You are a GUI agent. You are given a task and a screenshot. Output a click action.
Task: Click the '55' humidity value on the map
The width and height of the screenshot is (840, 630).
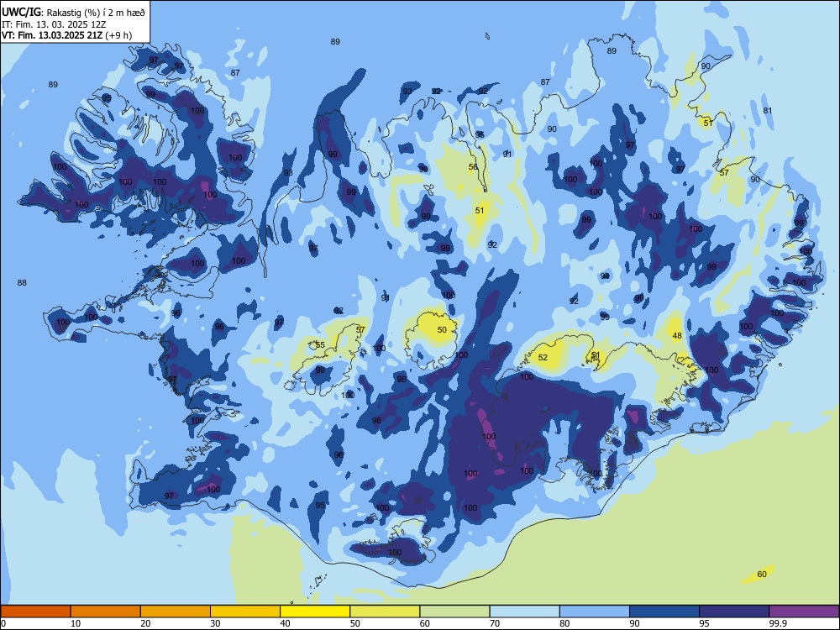[x=320, y=345]
